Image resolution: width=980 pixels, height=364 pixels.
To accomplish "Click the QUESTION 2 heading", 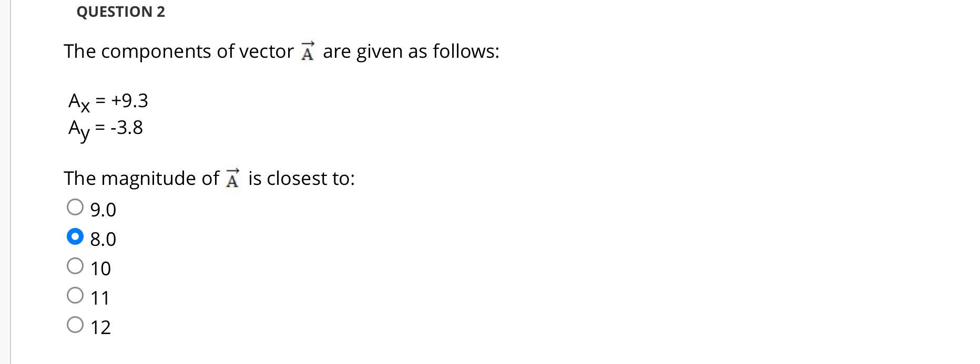I will coord(121,12).
